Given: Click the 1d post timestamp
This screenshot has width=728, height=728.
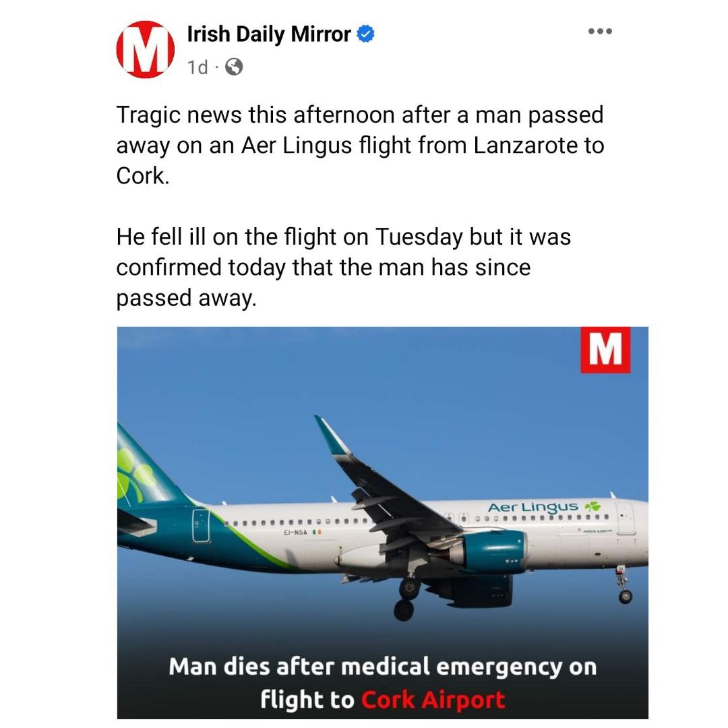Looking at the screenshot, I should click(x=198, y=68).
